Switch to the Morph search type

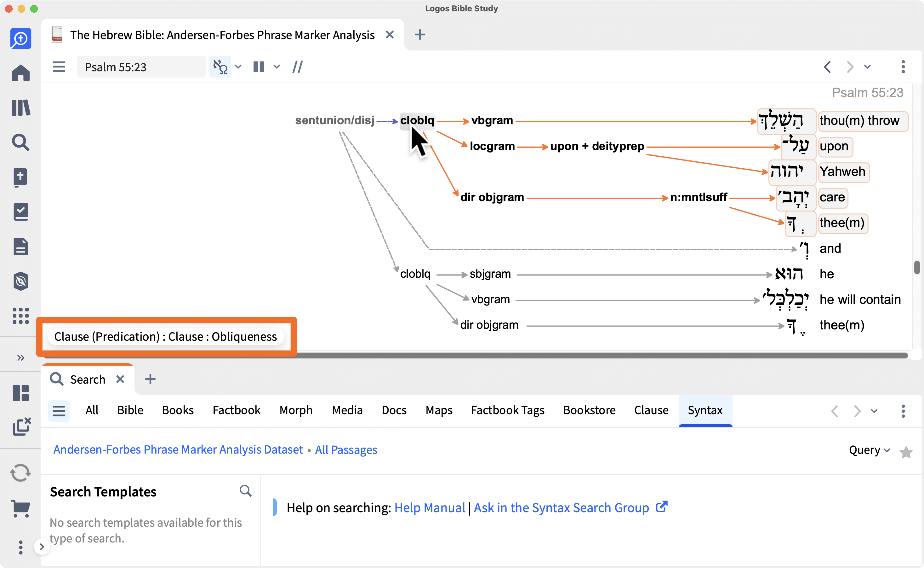296,410
